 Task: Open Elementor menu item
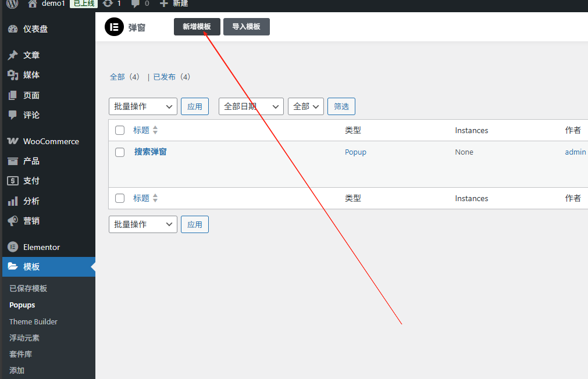point(49,247)
